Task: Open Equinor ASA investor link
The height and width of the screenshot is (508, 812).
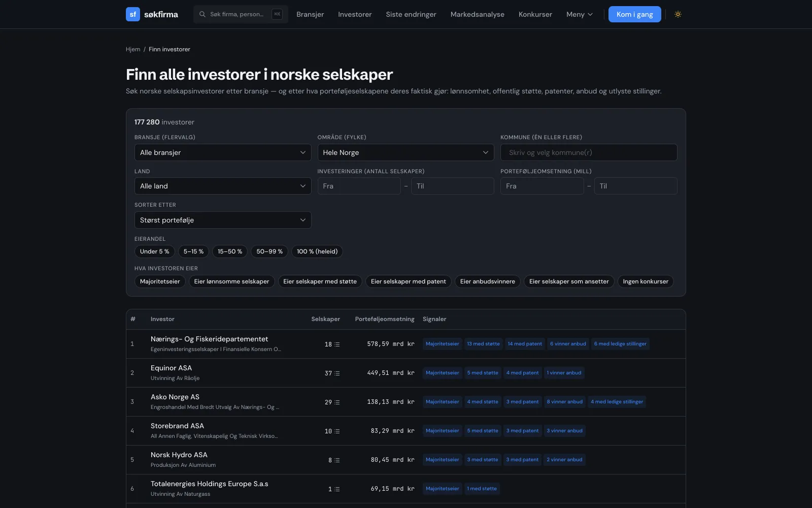Action: coord(171,368)
